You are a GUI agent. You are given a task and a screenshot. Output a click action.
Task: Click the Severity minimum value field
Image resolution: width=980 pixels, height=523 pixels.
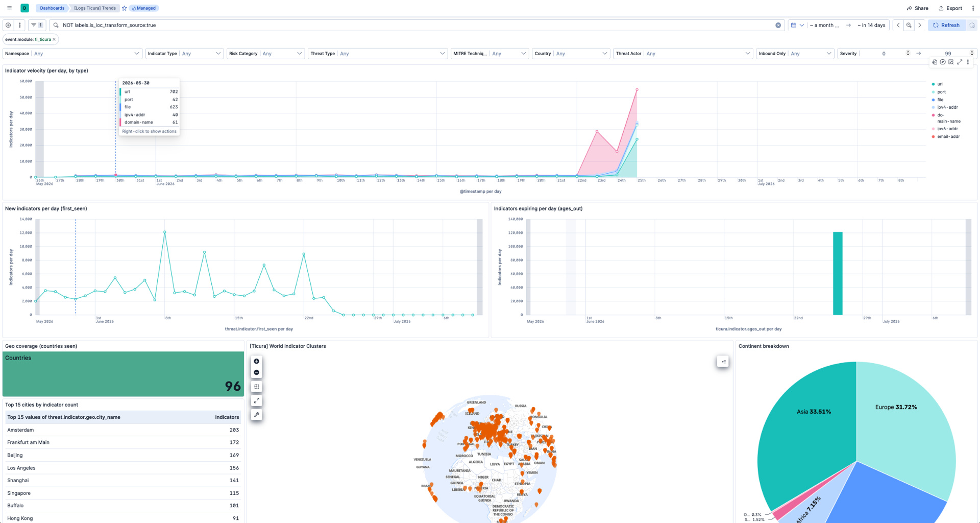click(884, 54)
